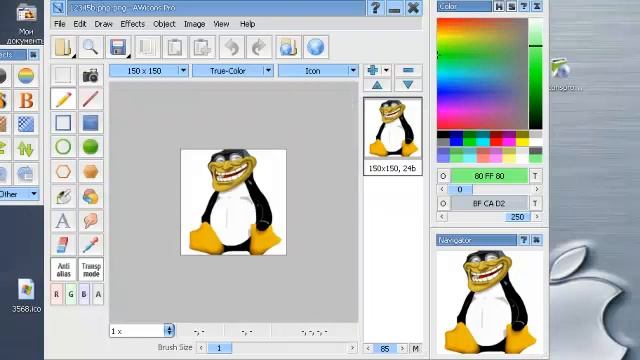Select the Line drawing tool
Screen dimensions: 640x360
pyautogui.click(x=91, y=99)
